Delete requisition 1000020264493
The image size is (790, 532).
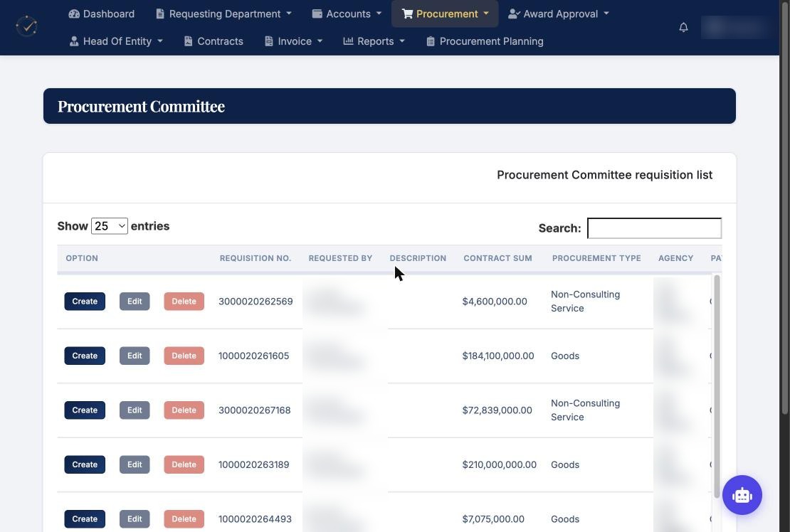pyautogui.click(x=184, y=519)
